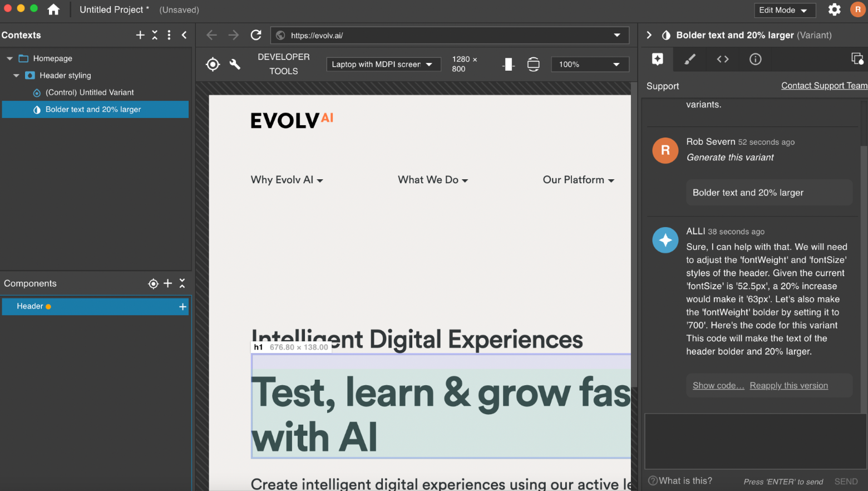Image resolution: width=868 pixels, height=491 pixels.
Task: Click the duplicate panel icon at top right
Action: coord(857,59)
